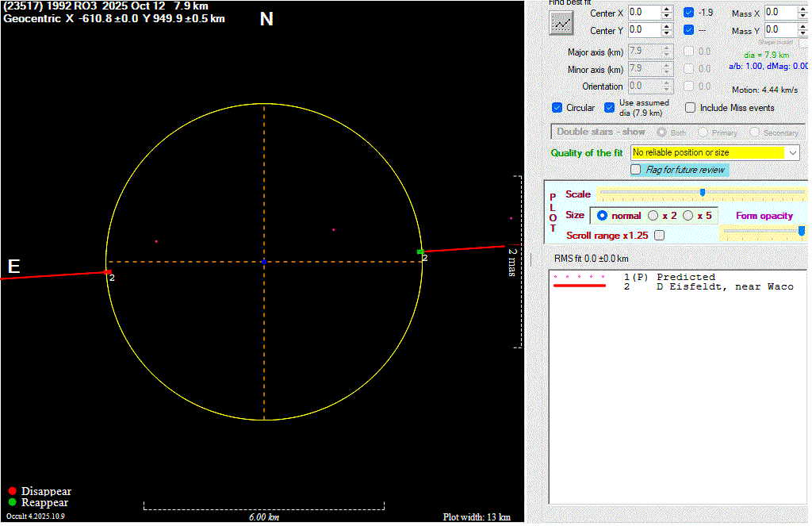Check Flag for future review
The height and width of the screenshot is (526, 812).
(635, 170)
